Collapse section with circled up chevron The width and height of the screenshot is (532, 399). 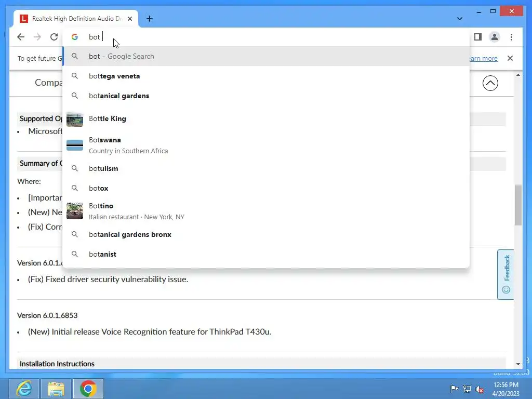(490, 83)
